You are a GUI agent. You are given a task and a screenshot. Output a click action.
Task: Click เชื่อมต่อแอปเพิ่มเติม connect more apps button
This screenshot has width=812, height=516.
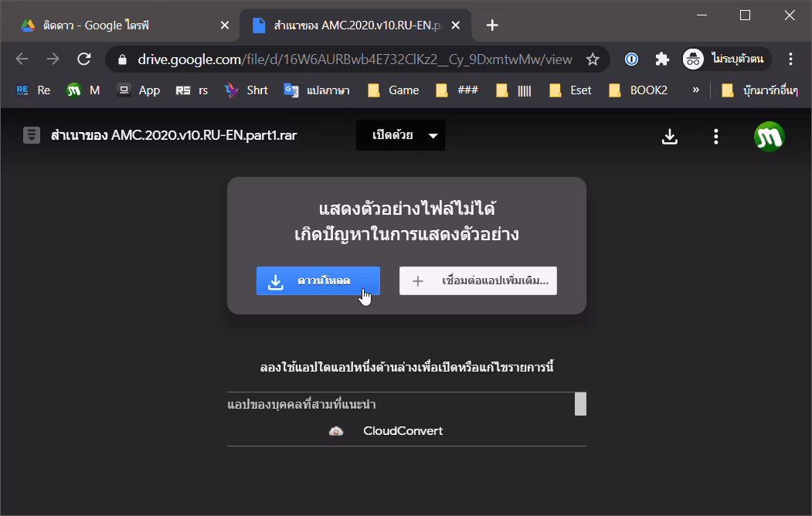tap(478, 281)
